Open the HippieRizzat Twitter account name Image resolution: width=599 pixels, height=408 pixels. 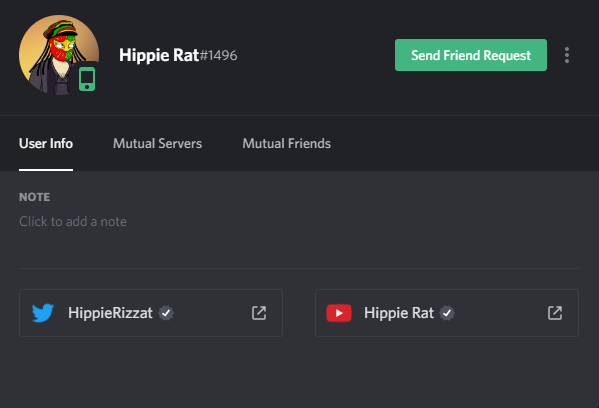pos(110,313)
